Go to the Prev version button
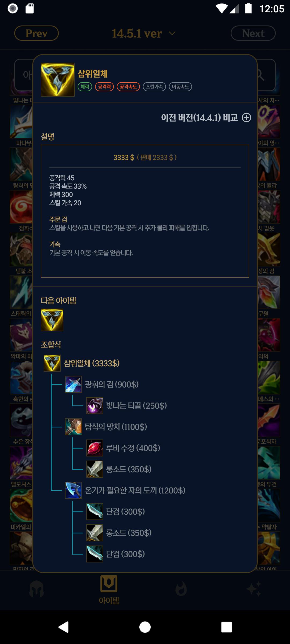Viewport: 290px width, 644px height. click(x=37, y=33)
